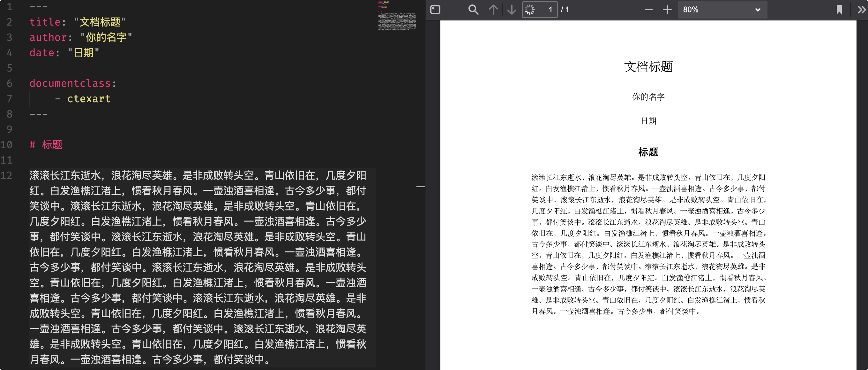Viewport: 868px width, 370px height.
Task: Click the author key on line 3
Action: pos(48,37)
